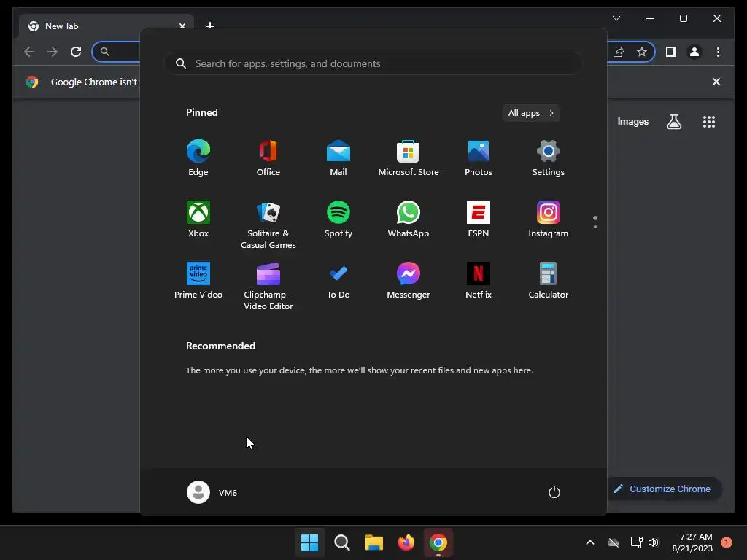Screen dimensions: 747x560
Task: Launch Firefox from taskbar
Action: tap(406, 542)
